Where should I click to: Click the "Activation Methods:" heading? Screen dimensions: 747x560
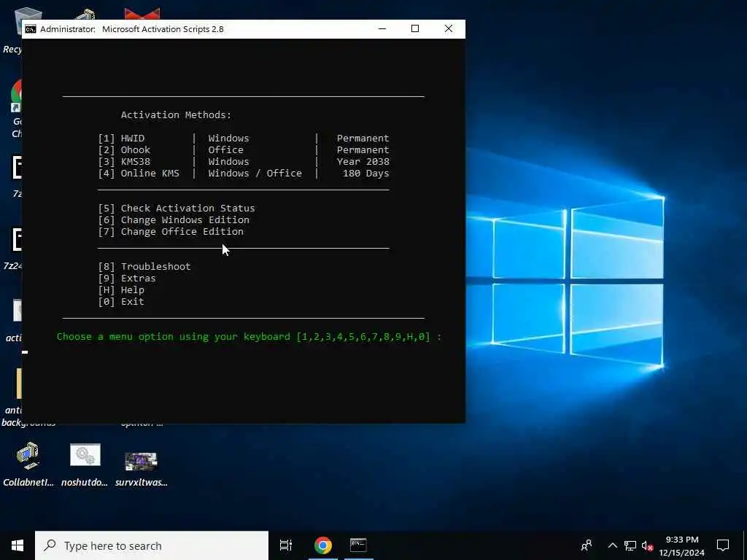[x=176, y=114]
